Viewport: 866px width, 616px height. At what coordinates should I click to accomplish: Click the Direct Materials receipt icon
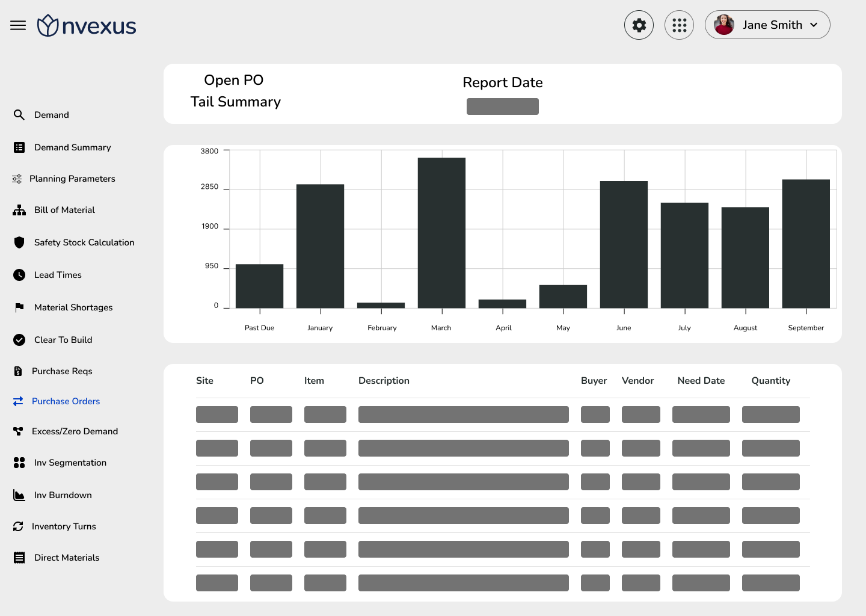(19, 558)
